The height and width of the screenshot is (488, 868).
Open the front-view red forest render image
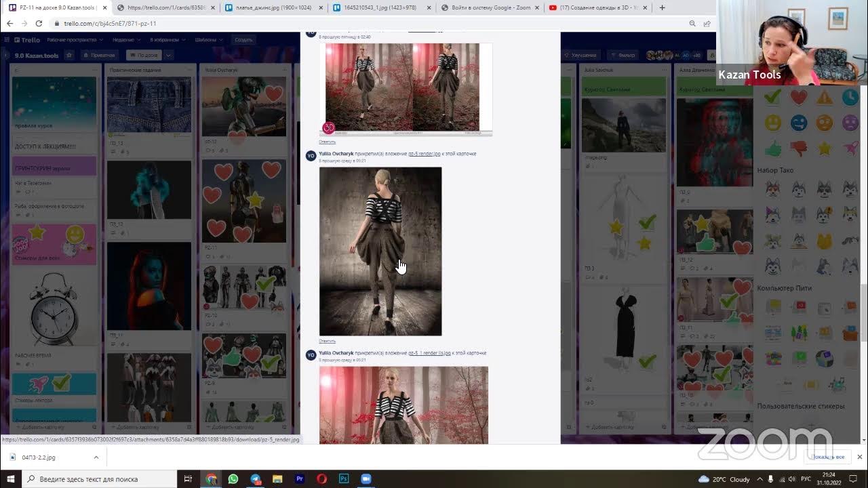403,405
